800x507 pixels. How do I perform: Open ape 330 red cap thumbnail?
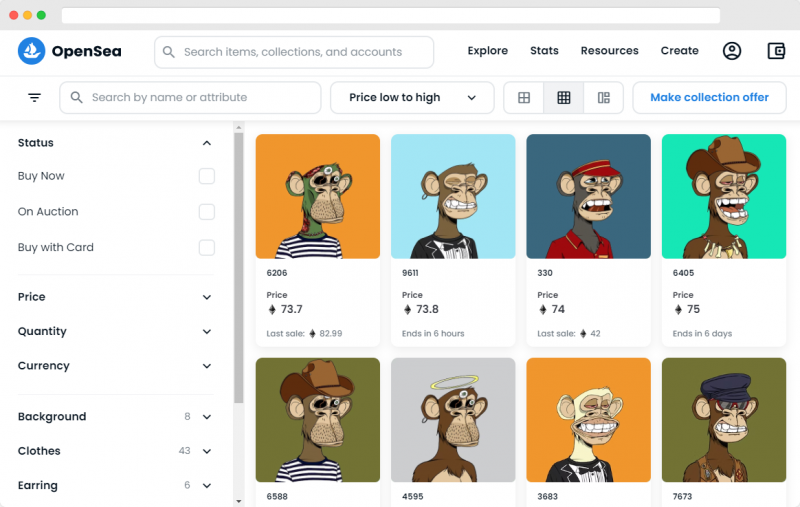tap(588, 196)
